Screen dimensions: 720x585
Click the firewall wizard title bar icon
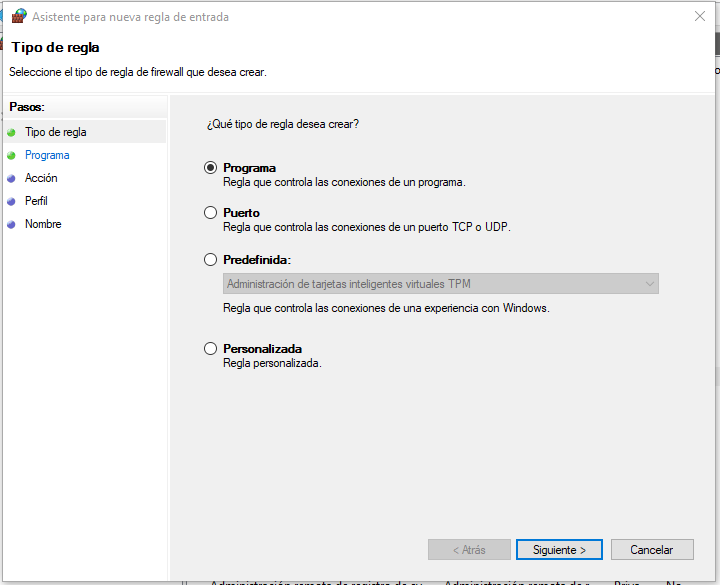click(18, 16)
